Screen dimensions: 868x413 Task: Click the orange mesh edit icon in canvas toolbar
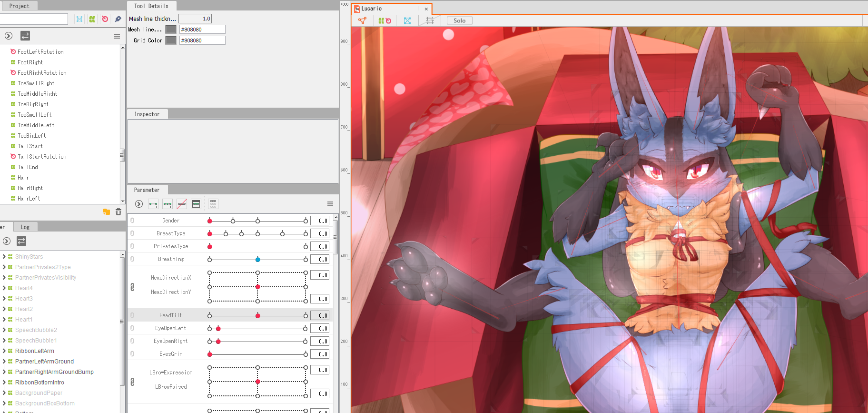point(363,20)
